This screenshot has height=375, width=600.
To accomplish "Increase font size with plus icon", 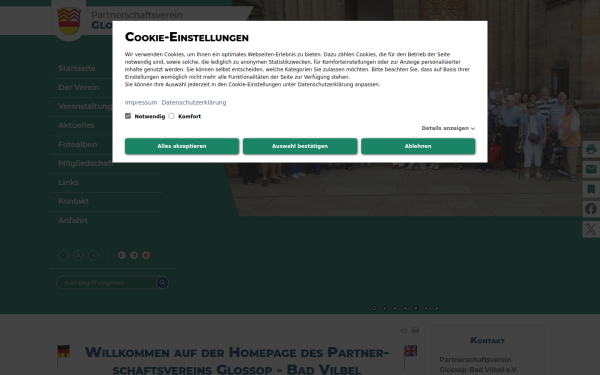I will pos(93,255).
